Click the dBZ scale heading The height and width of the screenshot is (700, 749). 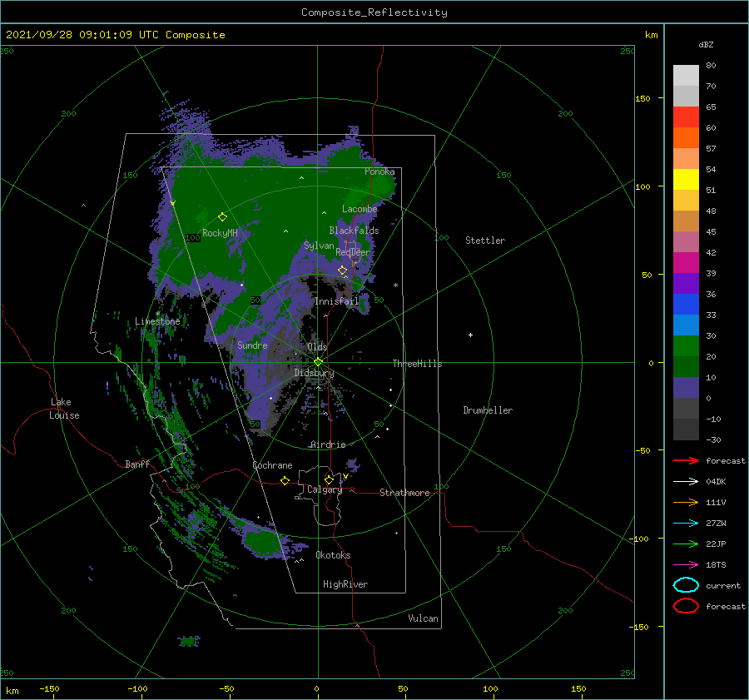point(706,45)
